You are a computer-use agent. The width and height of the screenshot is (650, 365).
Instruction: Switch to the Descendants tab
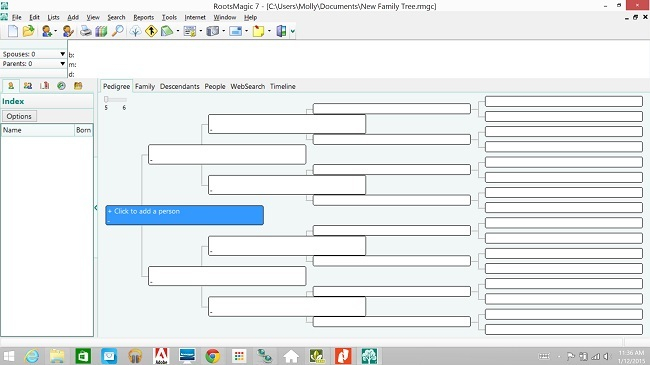(179, 86)
